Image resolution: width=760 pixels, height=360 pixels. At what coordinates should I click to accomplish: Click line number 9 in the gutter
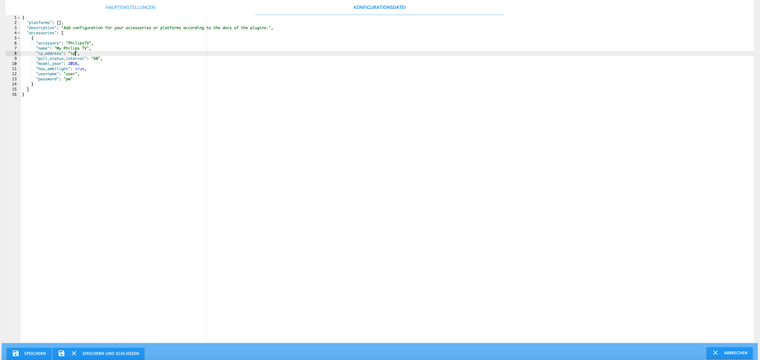tap(16, 59)
